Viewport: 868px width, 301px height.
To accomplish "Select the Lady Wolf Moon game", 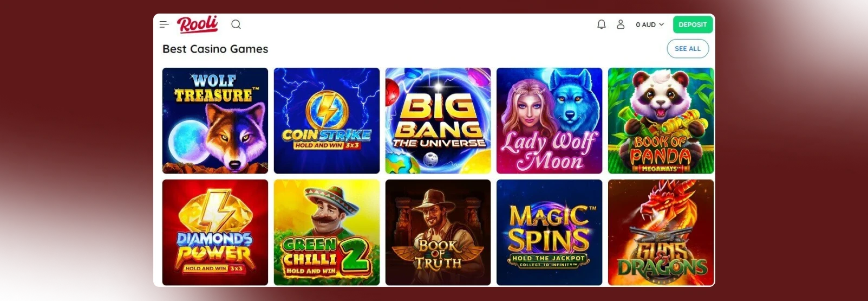I will tap(549, 120).
